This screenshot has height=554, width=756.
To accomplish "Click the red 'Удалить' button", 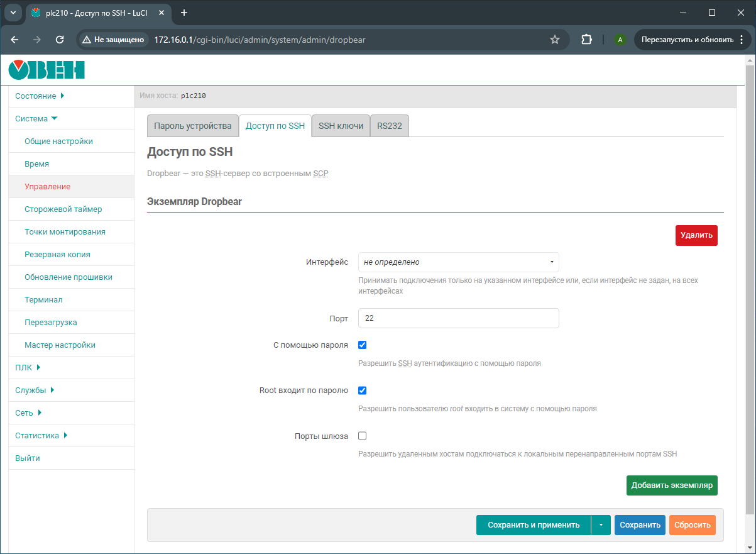I will pos(696,235).
